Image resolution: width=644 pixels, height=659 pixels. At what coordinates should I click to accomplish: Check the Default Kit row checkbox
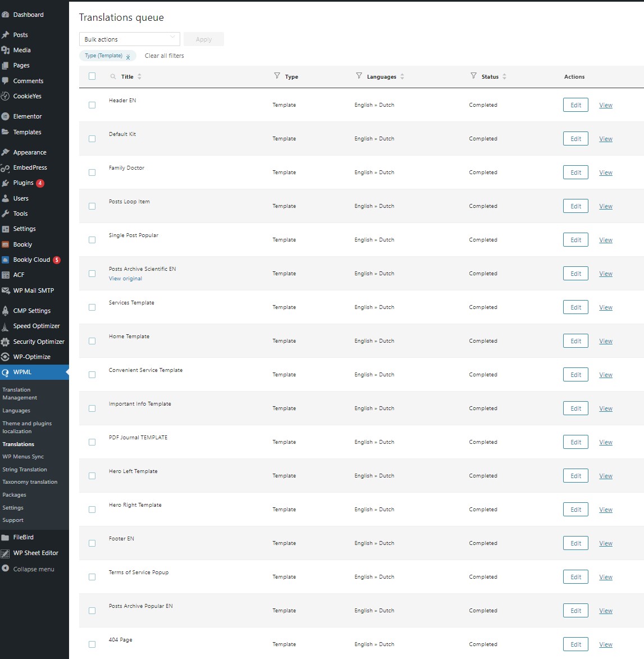(92, 139)
